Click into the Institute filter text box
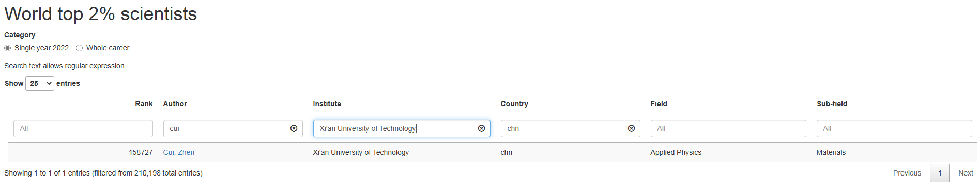Image resolution: width=980 pixels, height=190 pixels. coord(395,128)
